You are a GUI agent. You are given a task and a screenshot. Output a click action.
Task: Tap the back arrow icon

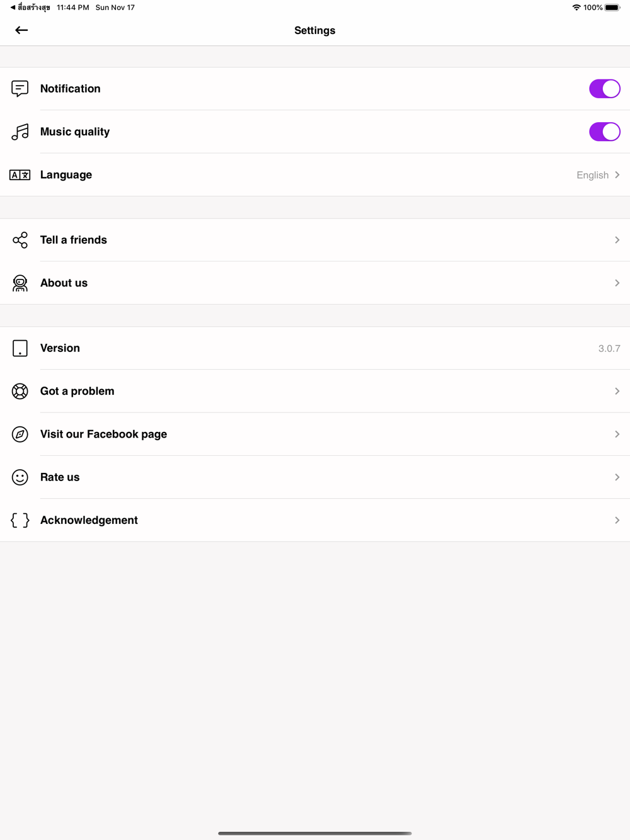click(x=21, y=30)
